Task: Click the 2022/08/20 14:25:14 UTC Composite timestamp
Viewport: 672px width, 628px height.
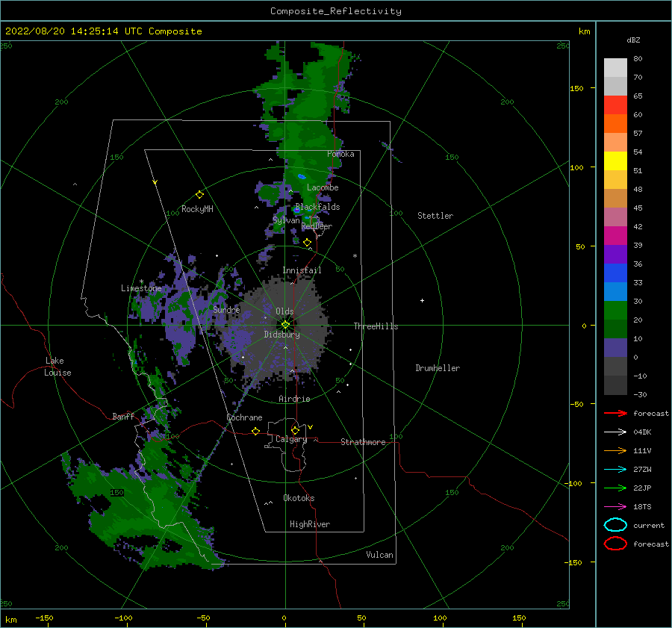Action: tap(103, 31)
